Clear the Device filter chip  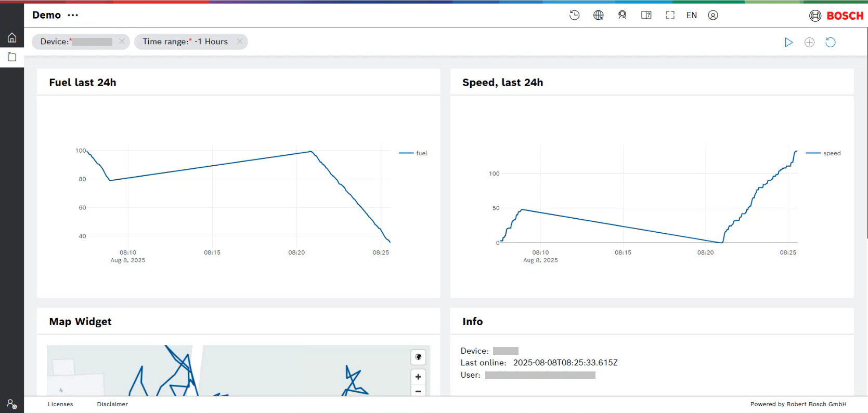point(122,42)
